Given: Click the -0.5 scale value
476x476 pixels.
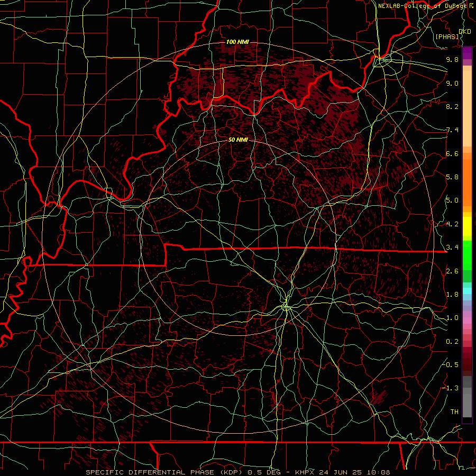Looking at the screenshot, I should (450, 365).
